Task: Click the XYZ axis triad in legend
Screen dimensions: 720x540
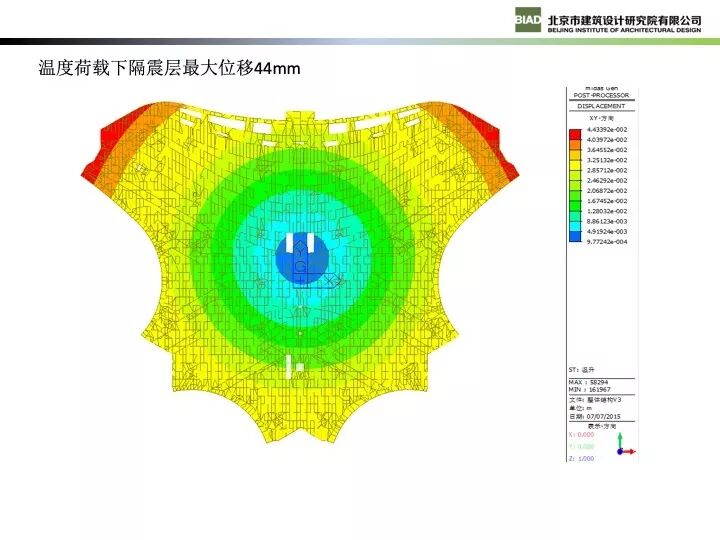Action: click(626, 444)
